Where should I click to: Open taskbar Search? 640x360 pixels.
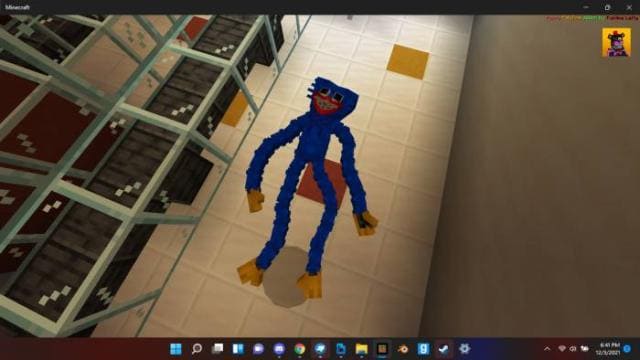coord(197,349)
